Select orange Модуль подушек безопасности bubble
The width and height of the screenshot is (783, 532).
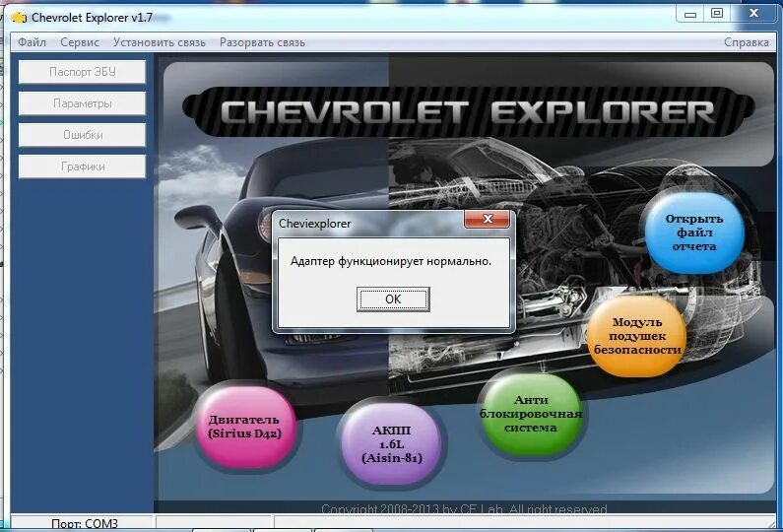(637, 336)
